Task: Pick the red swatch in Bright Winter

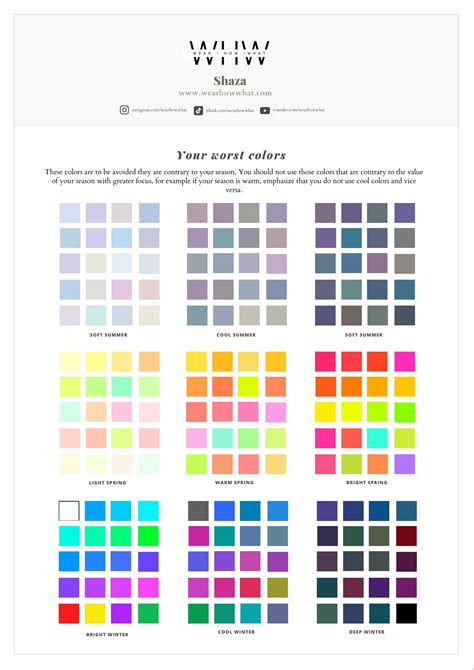Action: click(x=69, y=613)
